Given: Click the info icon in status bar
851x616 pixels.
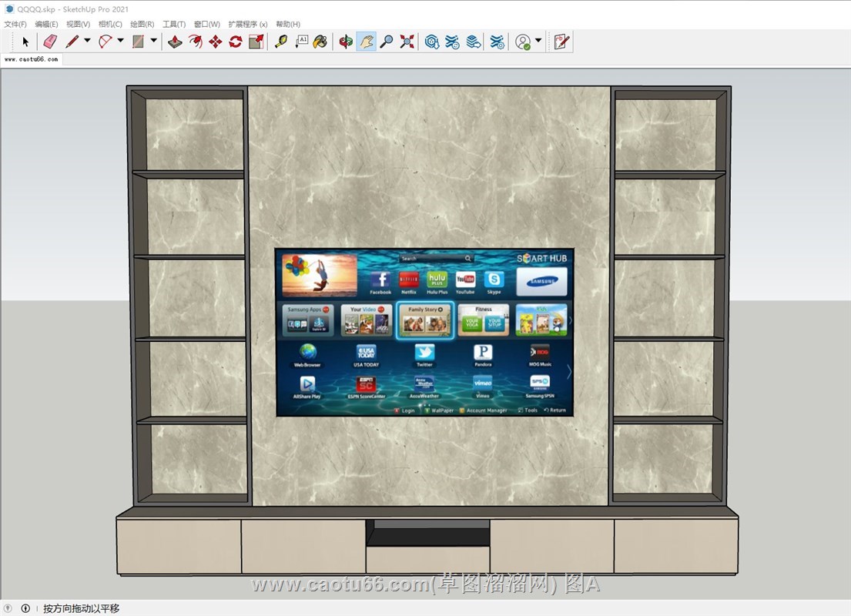Looking at the screenshot, I should (25, 608).
